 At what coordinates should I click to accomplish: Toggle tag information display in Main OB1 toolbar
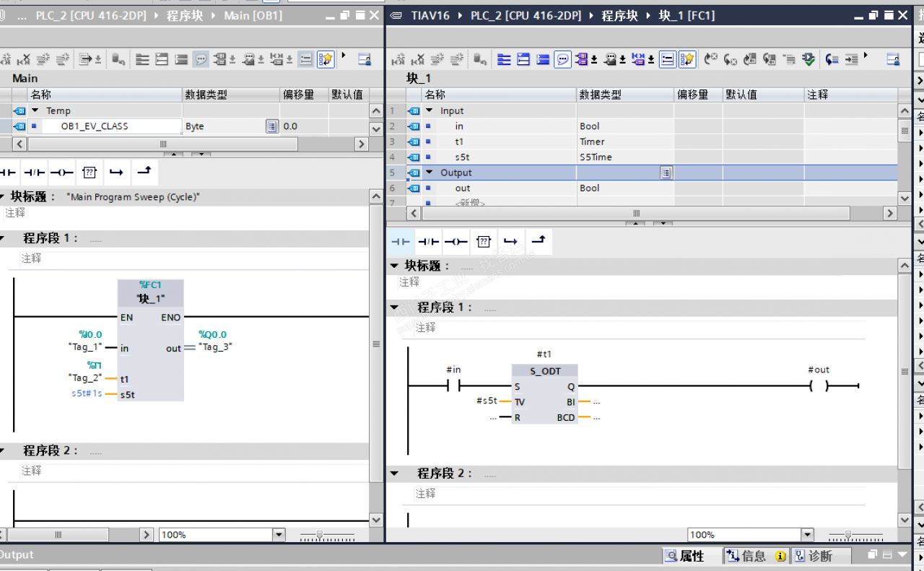(248, 59)
